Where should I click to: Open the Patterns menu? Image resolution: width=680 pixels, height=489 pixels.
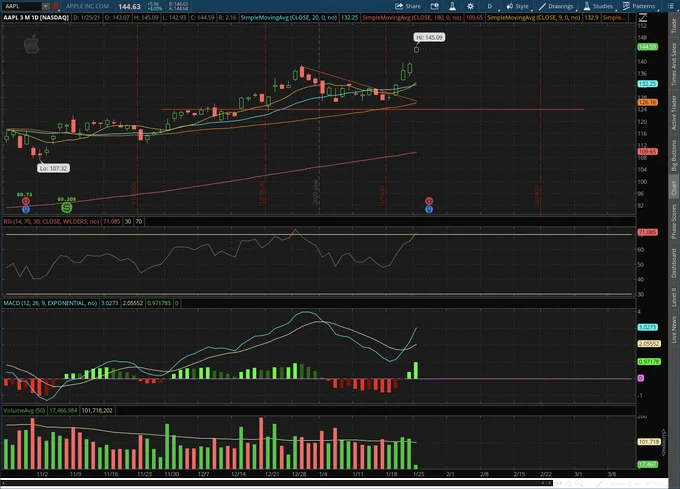639,6
